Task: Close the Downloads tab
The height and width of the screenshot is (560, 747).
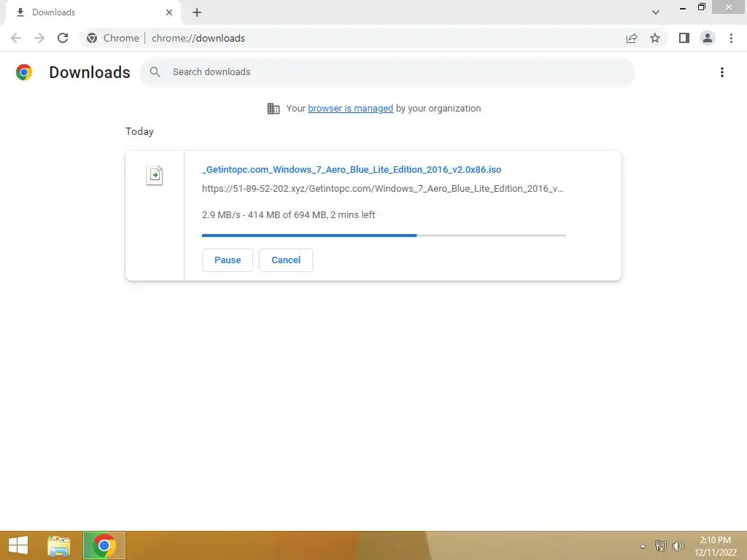Action: (169, 12)
